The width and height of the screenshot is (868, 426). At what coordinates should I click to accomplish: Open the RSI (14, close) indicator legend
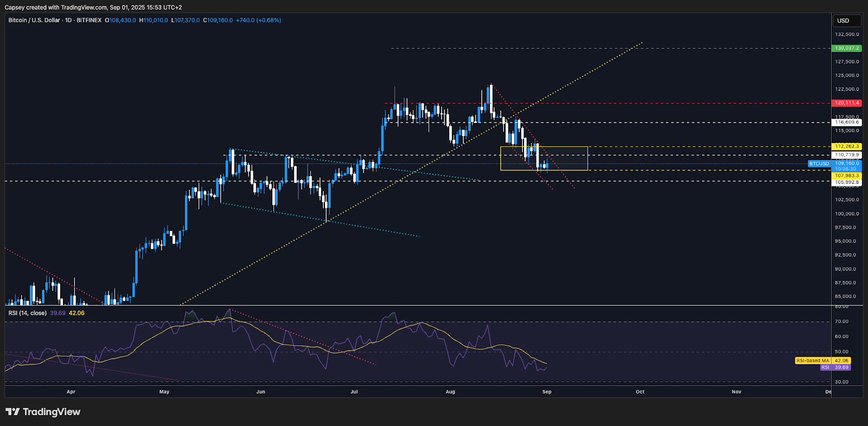[x=27, y=313]
